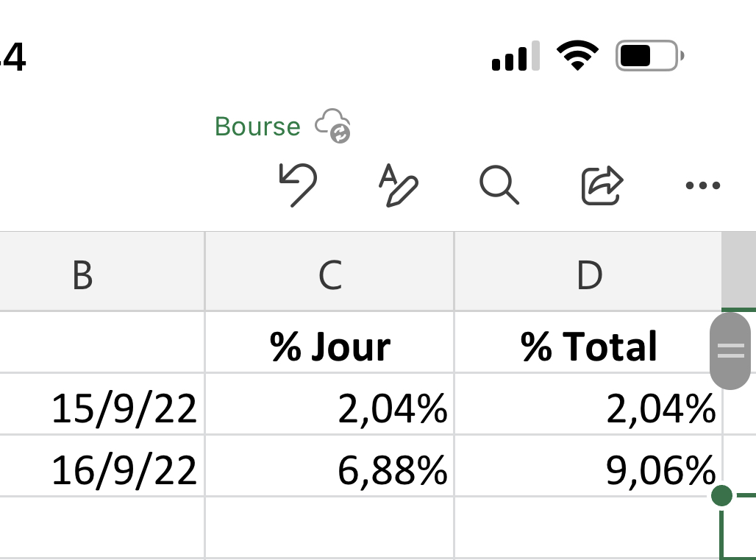Select column D header
The height and width of the screenshot is (560, 756).
[x=589, y=275]
